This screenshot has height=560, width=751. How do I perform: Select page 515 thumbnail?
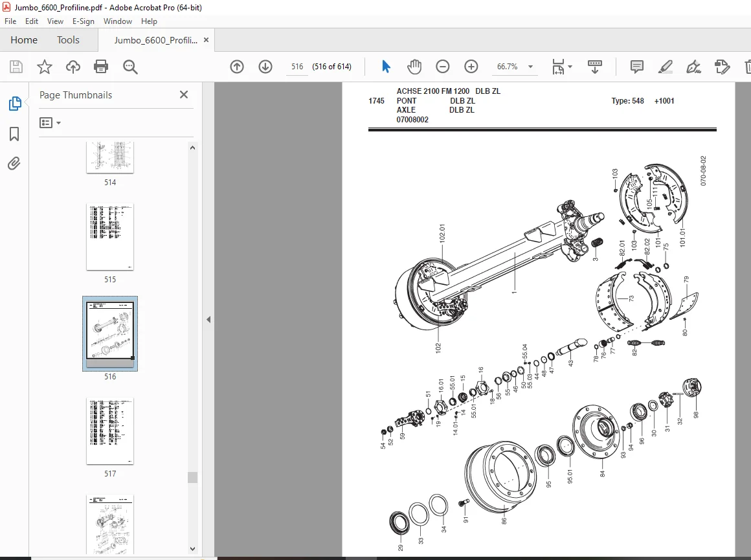pyautogui.click(x=110, y=237)
